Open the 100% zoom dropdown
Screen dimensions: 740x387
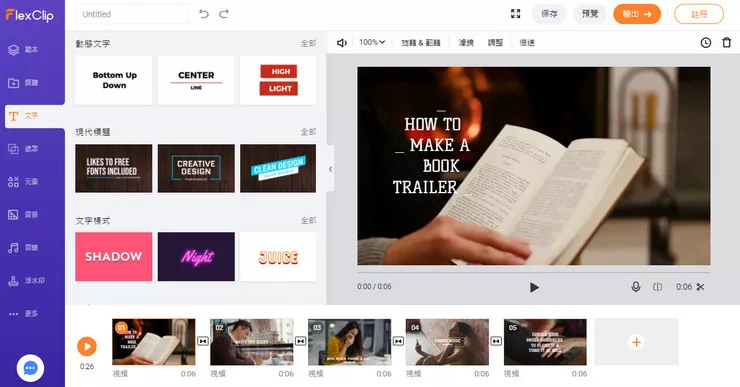372,42
